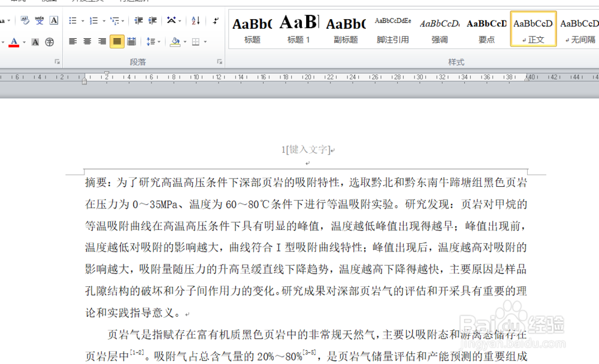This screenshot has width=599, height=364.
Task: Click the text '20%～80%'
Action: (279, 357)
